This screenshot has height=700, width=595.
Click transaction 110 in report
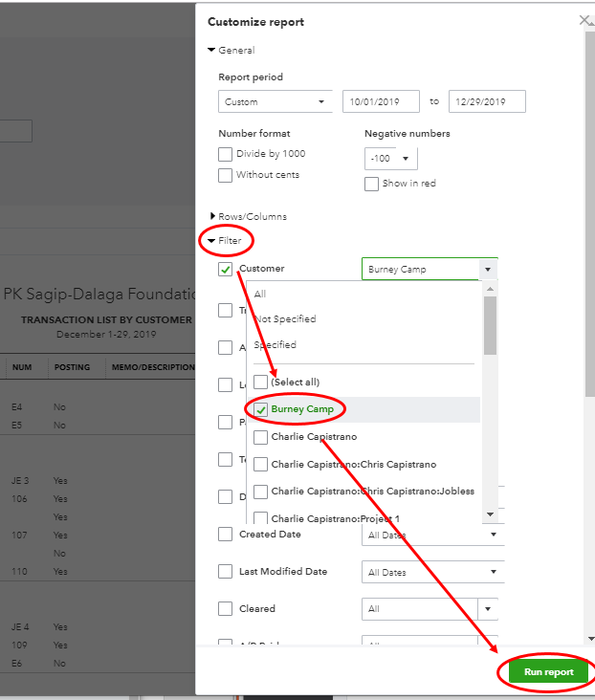(19, 572)
